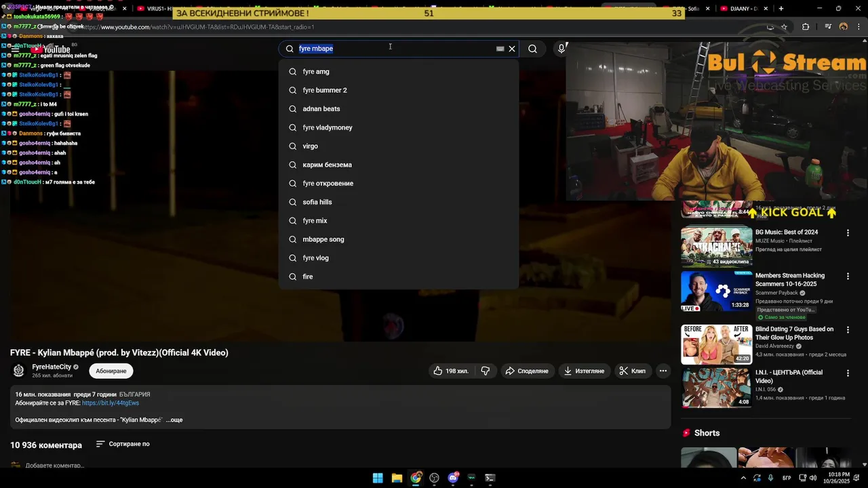Open the David Alvareeezy channel link

[x=775, y=346]
